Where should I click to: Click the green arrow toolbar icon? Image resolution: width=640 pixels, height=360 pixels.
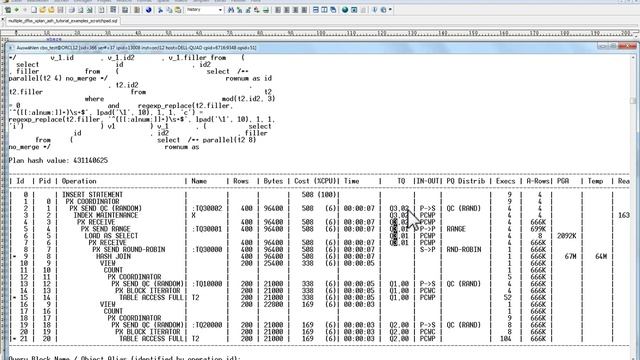point(16,9)
